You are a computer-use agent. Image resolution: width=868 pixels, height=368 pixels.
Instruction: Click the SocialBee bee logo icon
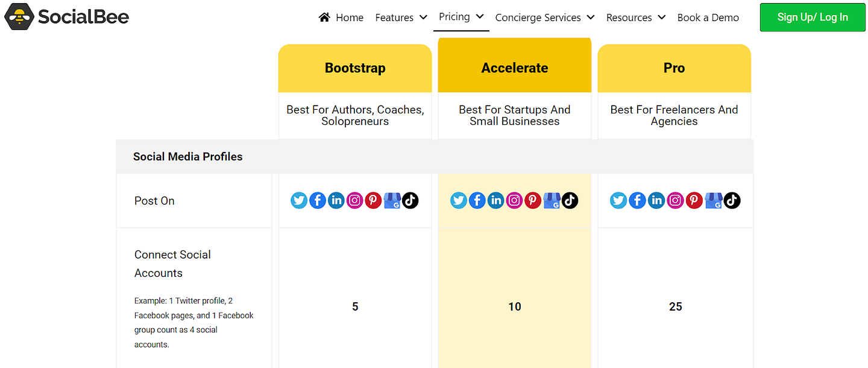tap(18, 16)
